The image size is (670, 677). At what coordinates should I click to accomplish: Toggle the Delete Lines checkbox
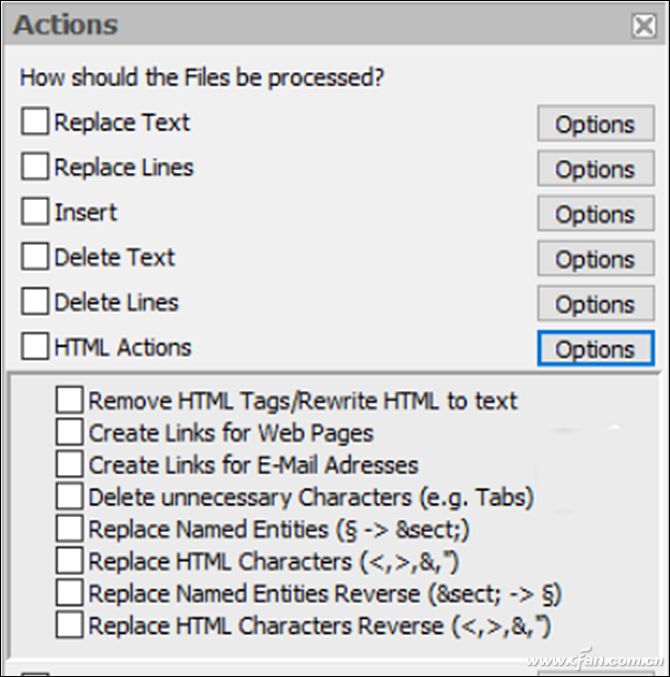point(35,302)
